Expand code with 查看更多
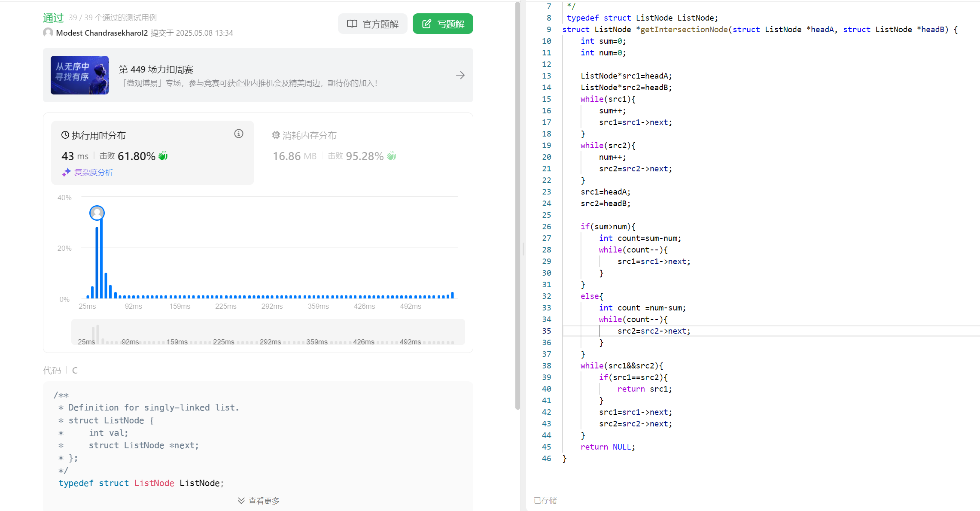Image resolution: width=980 pixels, height=511 pixels. click(x=259, y=501)
